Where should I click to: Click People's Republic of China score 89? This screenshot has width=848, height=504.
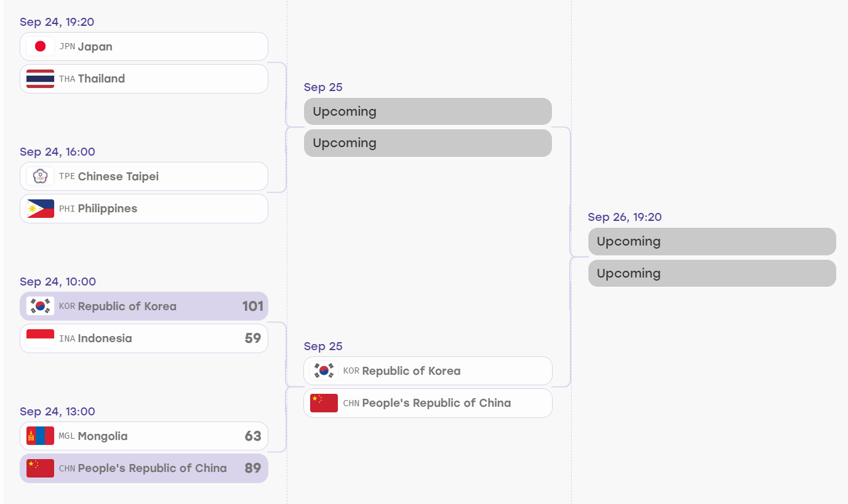(253, 468)
